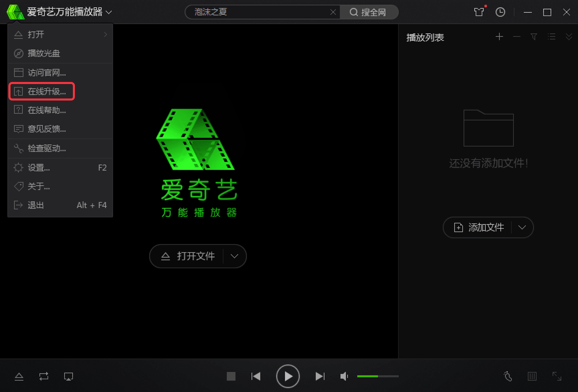Image resolution: width=578 pixels, height=392 pixels.
Task: Click the screen cast icon in bottom bar
Action: pyautogui.click(x=69, y=377)
